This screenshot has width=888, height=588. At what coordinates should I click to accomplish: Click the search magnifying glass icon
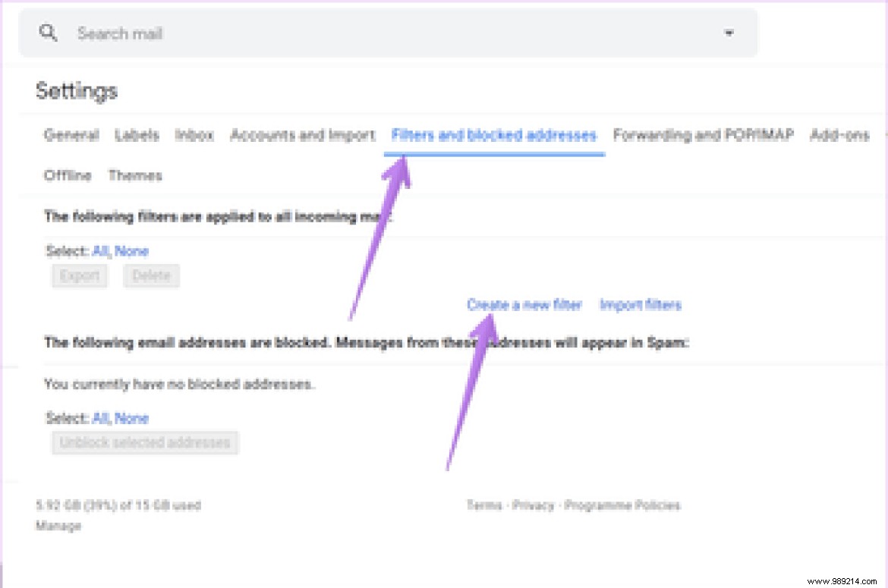49,33
